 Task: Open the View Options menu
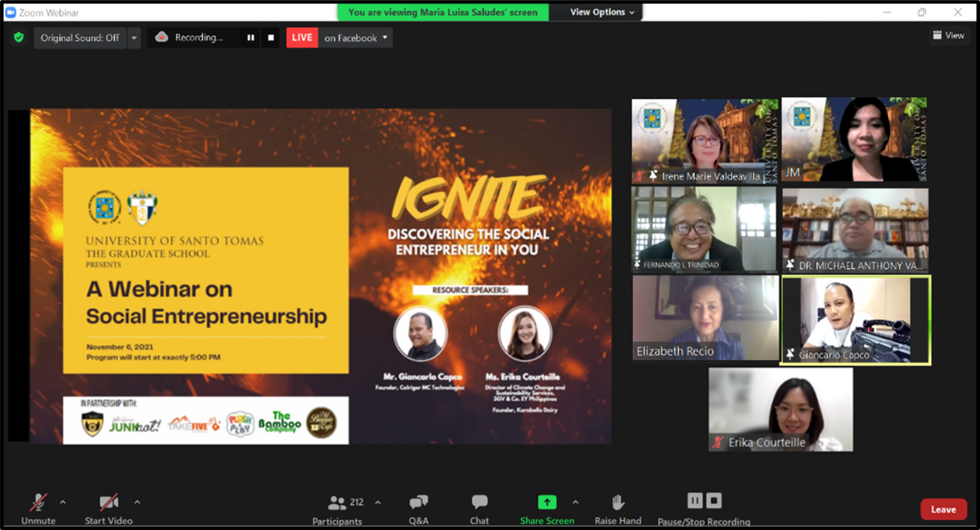click(x=602, y=12)
